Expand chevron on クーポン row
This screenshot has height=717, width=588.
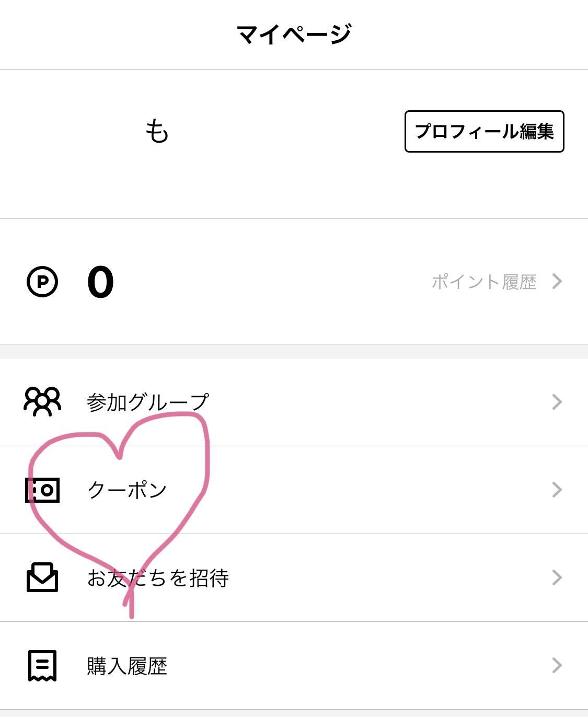(x=557, y=490)
